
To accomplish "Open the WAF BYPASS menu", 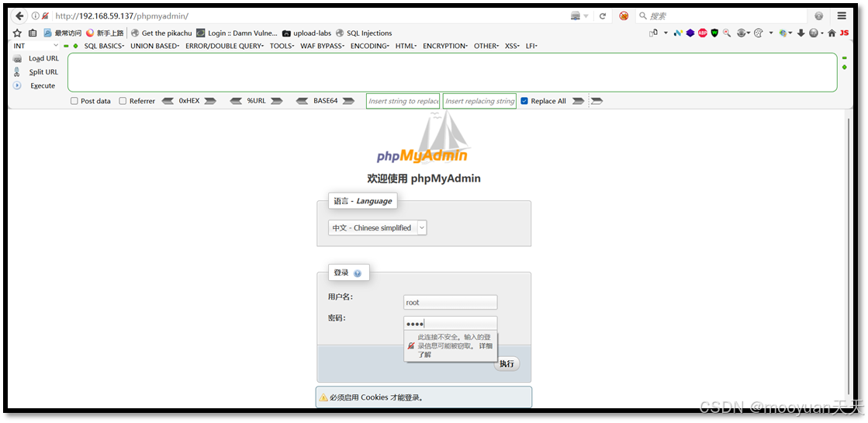I will click(322, 46).
